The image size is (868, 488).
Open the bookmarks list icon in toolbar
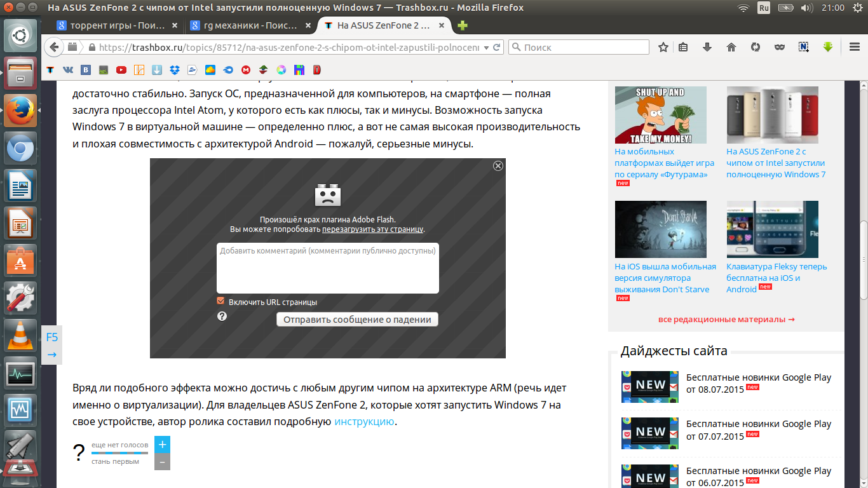pyautogui.click(x=683, y=47)
